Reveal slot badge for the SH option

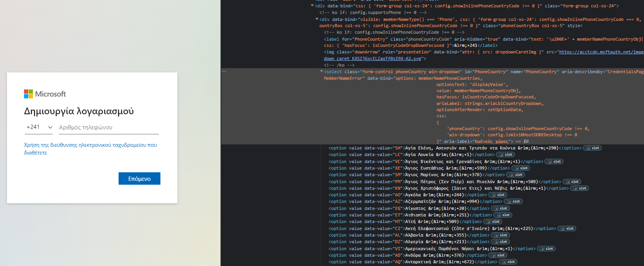click(592, 148)
